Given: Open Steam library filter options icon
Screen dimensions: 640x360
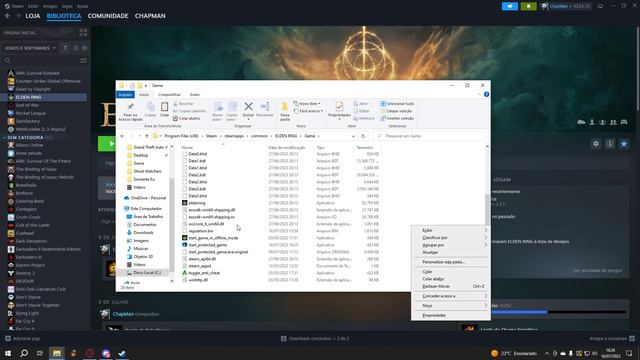Looking at the screenshot, I should [83, 60].
